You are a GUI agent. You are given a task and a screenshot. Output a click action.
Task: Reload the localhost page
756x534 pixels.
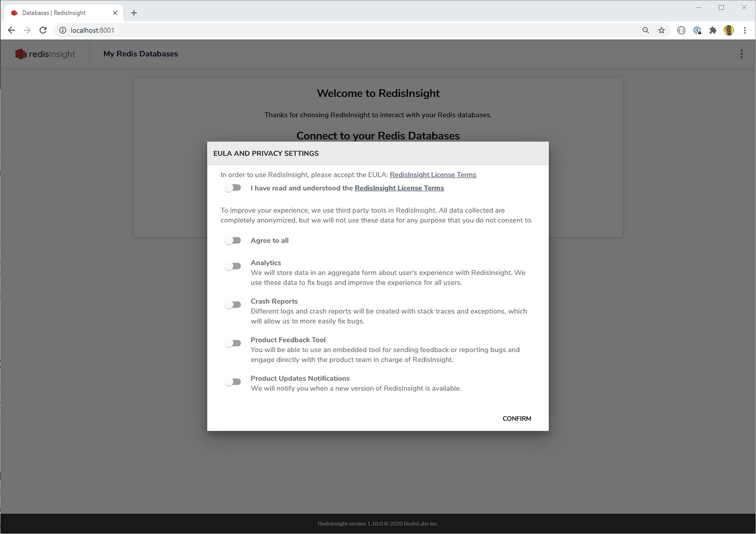click(x=43, y=30)
